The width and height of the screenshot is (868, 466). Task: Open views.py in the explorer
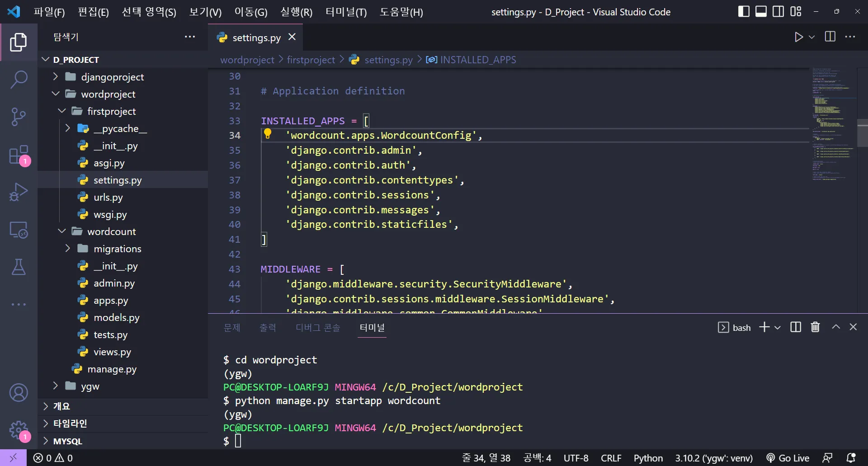coord(112,352)
